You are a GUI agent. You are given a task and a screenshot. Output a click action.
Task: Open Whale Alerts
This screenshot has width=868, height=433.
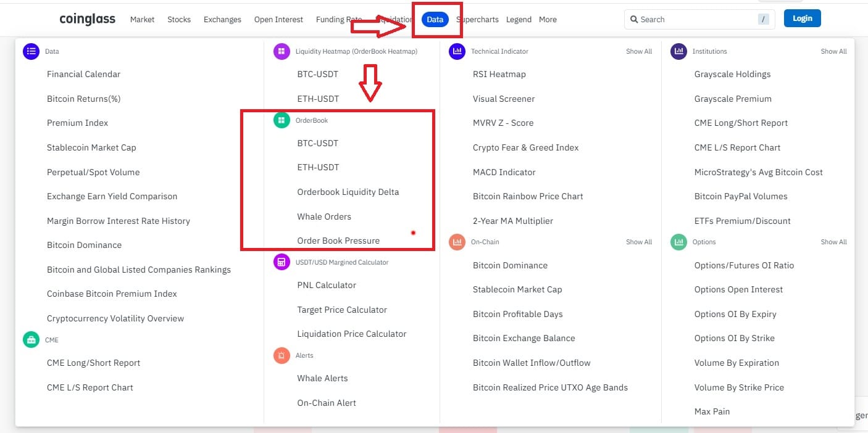(322, 378)
